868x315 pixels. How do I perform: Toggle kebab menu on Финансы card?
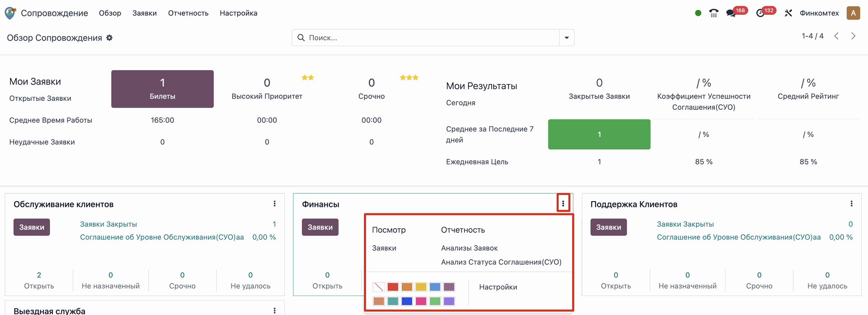coord(563,204)
